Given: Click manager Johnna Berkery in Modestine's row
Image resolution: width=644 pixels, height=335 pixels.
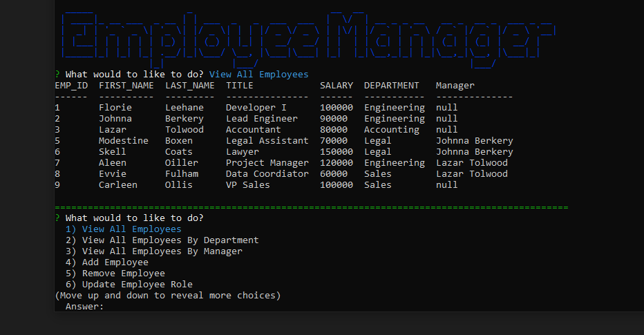Looking at the screenshot, I should (x=475, y=141).
